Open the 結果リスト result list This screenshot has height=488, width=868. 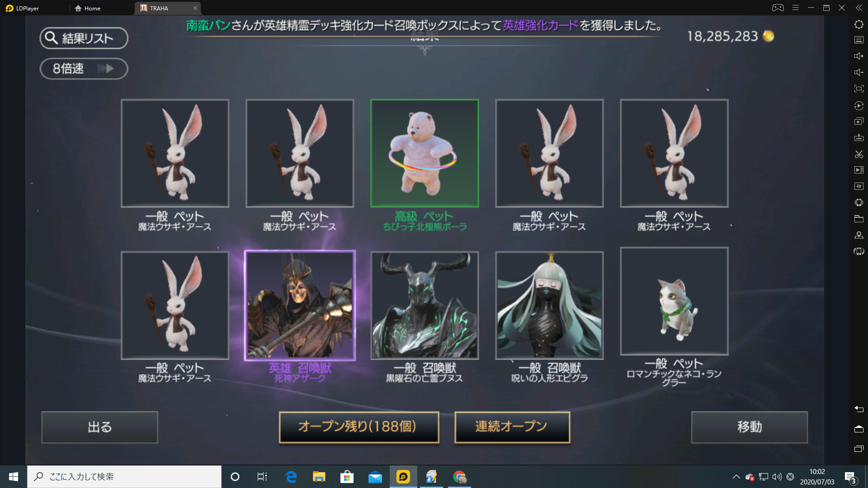tap(84, 38)
